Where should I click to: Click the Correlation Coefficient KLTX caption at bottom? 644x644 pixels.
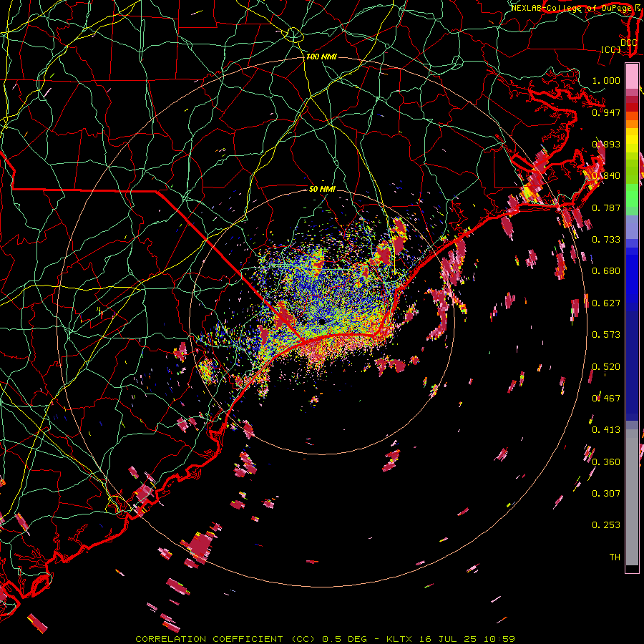point(325,639)
